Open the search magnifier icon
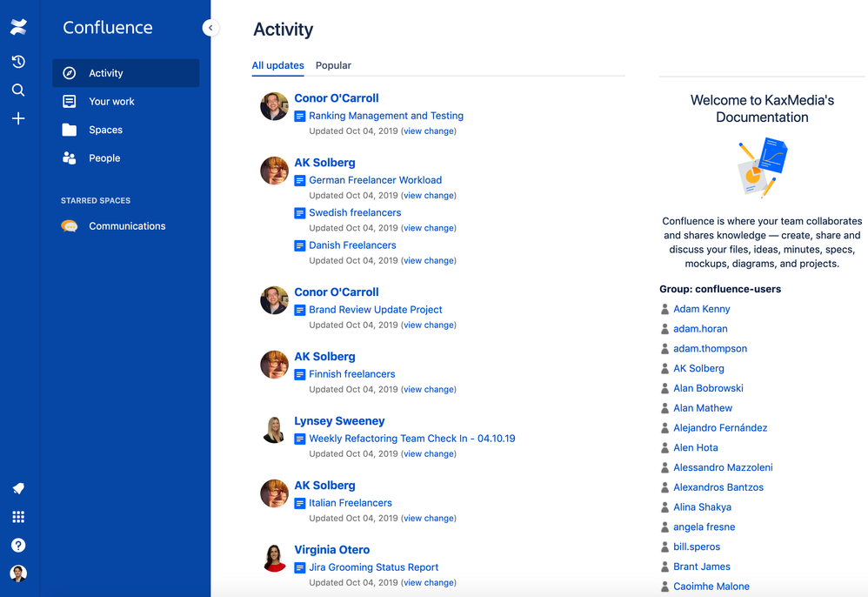 (18, 90)
